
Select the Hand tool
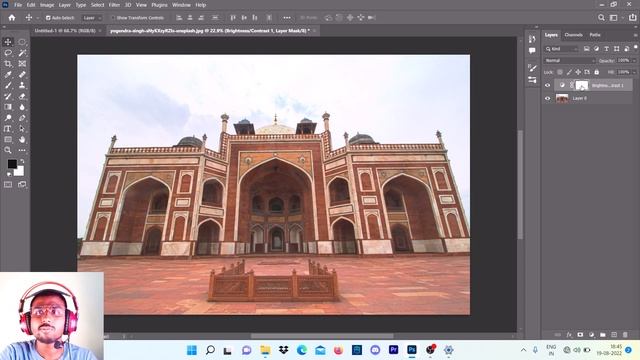click(22, 140)
